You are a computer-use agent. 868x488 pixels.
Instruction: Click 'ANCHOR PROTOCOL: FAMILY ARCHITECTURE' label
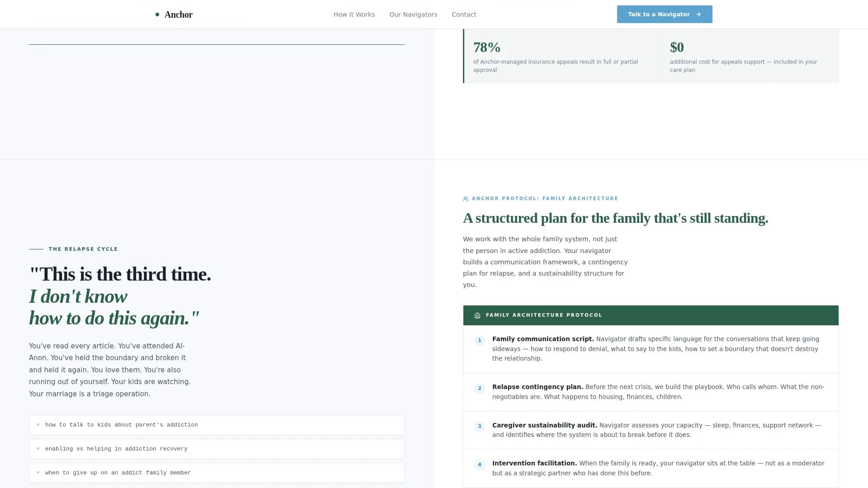pyautogui.click(x=545, y=198)
